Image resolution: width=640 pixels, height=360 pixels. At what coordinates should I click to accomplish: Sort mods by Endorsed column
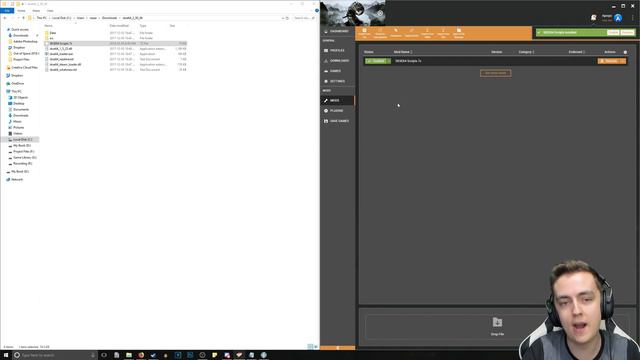pyautogui.click(x=577, y=52)
